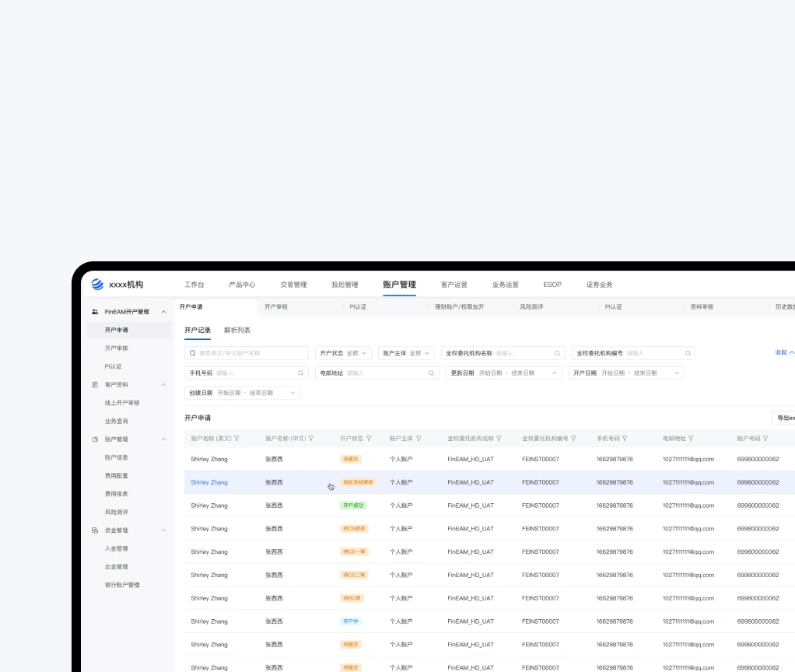Collapse the 资金管理 sidebar group chevron
The image size is (795, 672).
point(164,530)
